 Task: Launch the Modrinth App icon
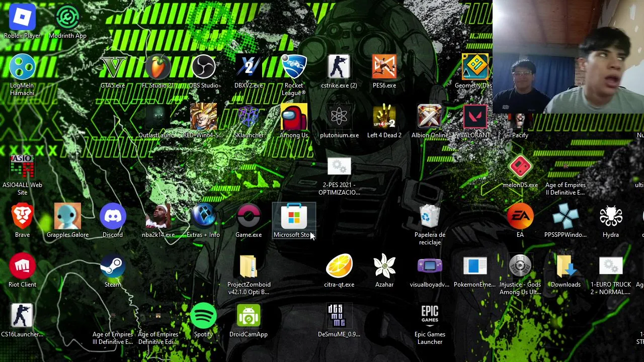(67, 17)
